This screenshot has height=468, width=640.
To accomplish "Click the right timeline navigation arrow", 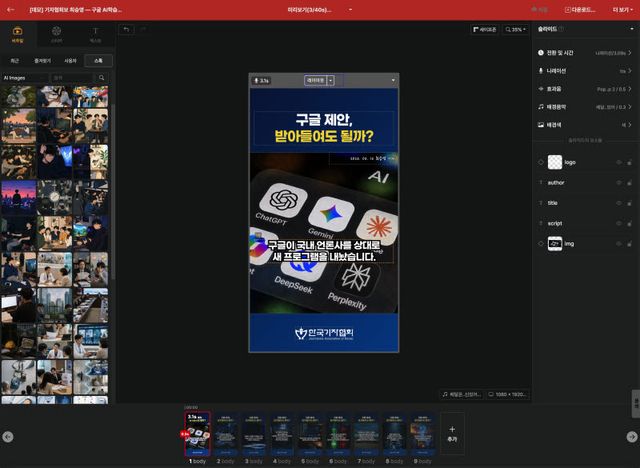I will [x=632, y=437].
